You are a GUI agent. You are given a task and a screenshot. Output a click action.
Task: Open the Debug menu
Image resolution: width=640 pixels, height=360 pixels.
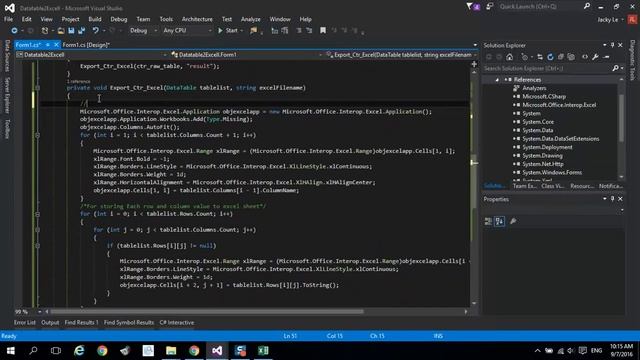click(x=118, y=19)
